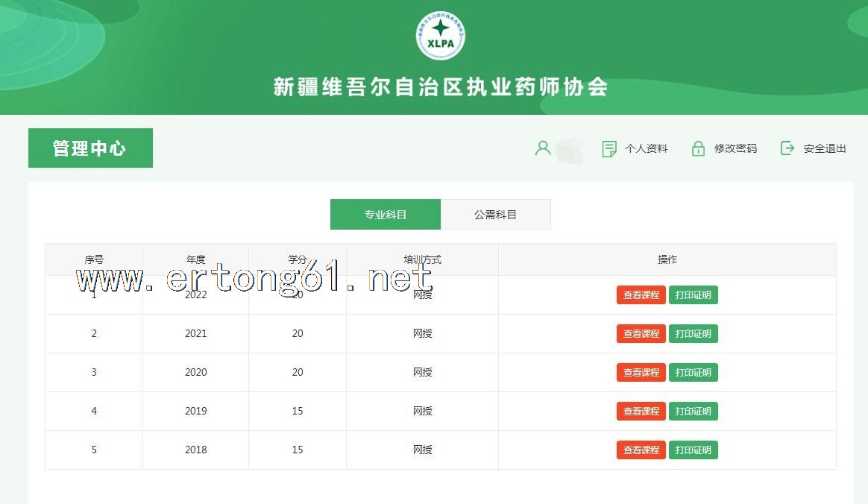Image resolution: width=868 pixels, height=504 pixels.
Task: Click the safe logout exit icon
Action: click(x=787, y=148)
